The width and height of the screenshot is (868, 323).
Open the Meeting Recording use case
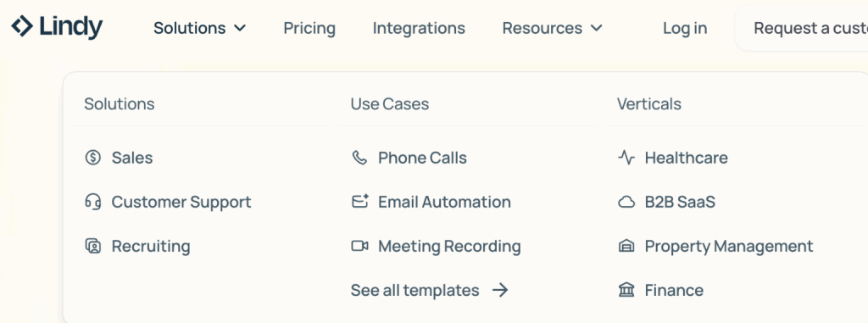(x=449, y=246)
